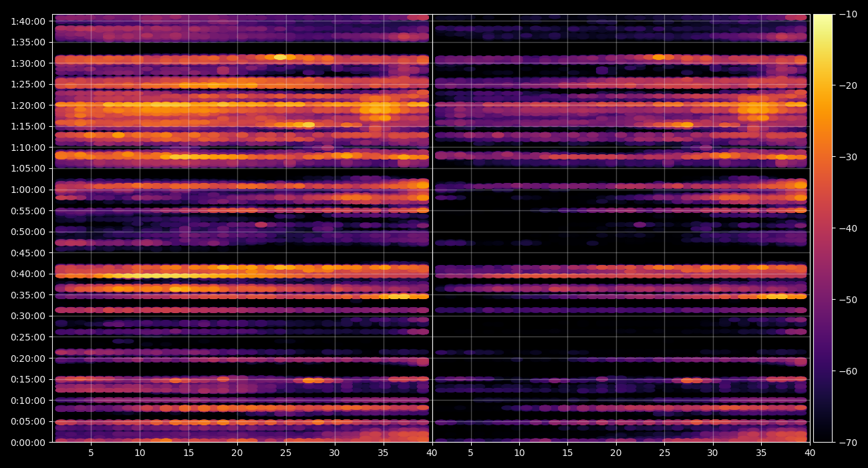Pick the -60 colorbar tick label
868x468 pixels.
coord(847,371)
